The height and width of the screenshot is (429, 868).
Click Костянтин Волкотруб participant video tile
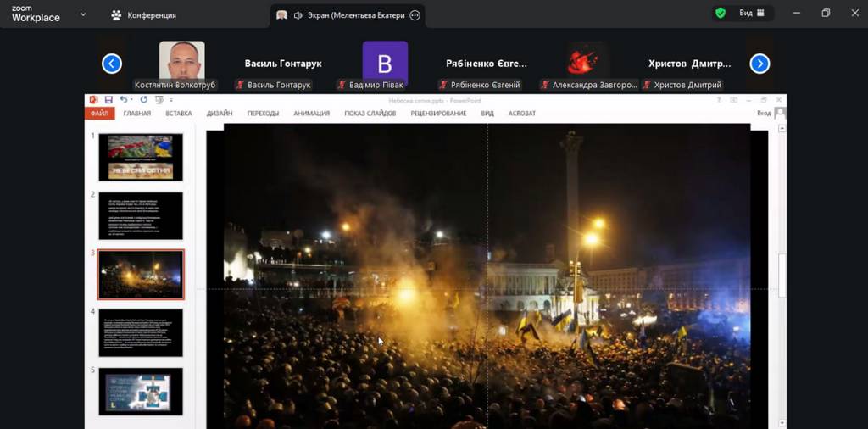(x=181, y=61)
